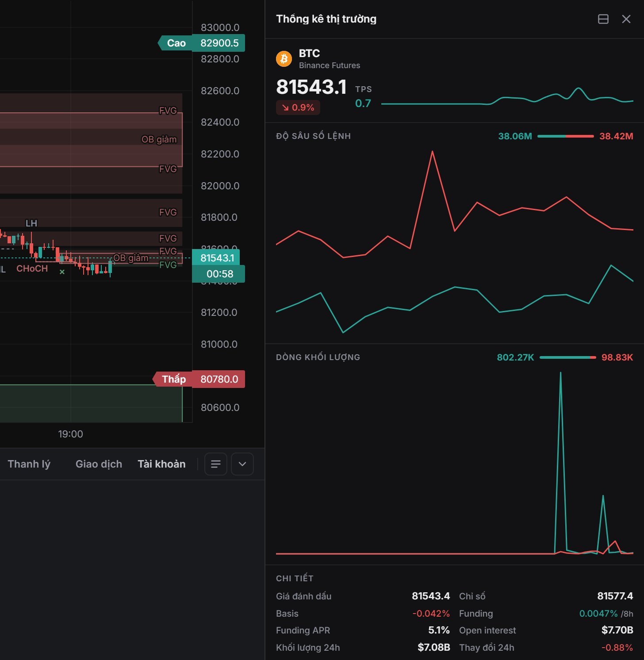
Task: Click the Binance Futures subtitle
Action: (330, 65)
